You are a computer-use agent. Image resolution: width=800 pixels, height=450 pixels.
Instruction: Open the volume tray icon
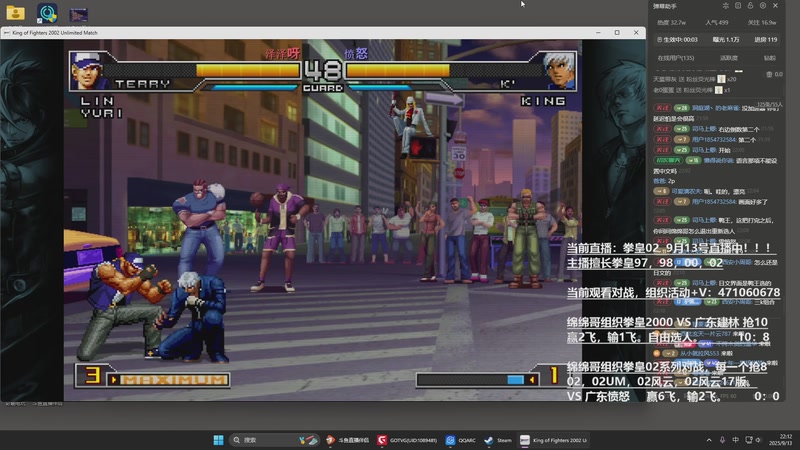coord(759,440)
